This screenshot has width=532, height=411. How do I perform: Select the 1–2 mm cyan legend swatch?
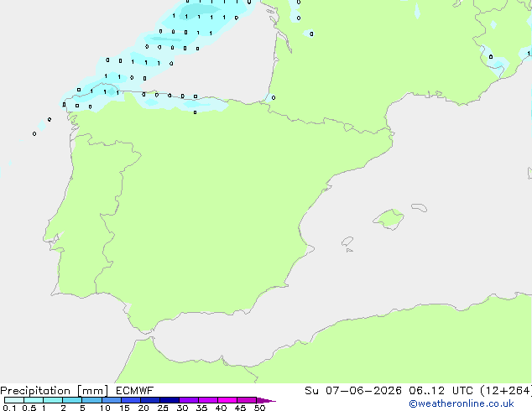pyautogui.click(x=53, y=400)
